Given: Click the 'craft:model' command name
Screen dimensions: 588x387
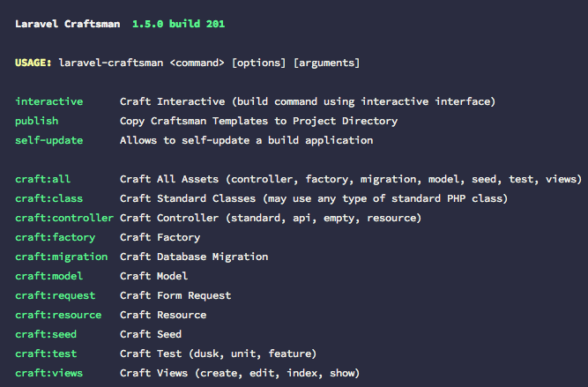Looking at the screenshot, I should click(49, 276).
